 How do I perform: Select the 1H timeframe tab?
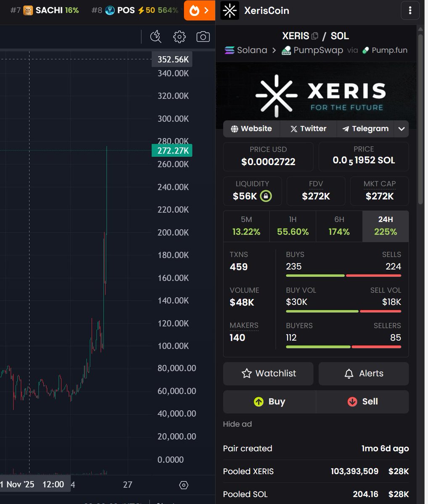point(293,226)
